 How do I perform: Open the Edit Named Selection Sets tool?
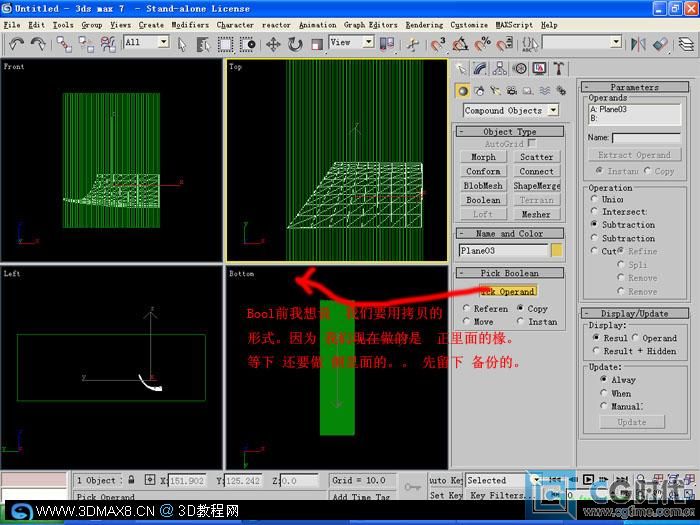[x=530, y=44]
